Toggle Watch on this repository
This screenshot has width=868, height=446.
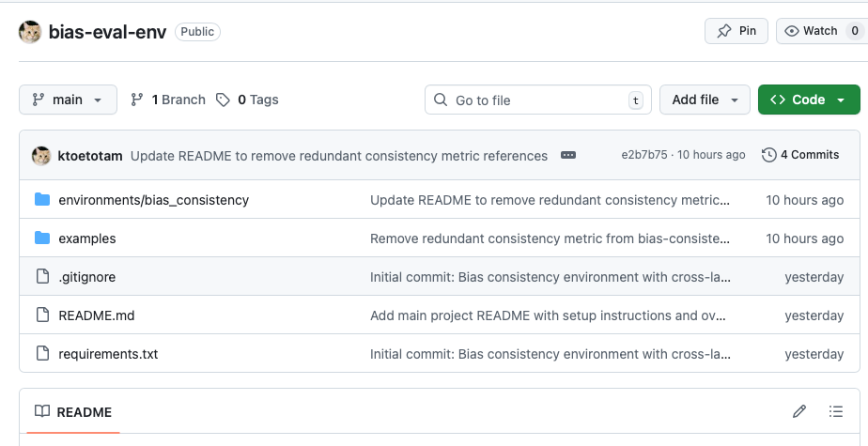[821, 31]
